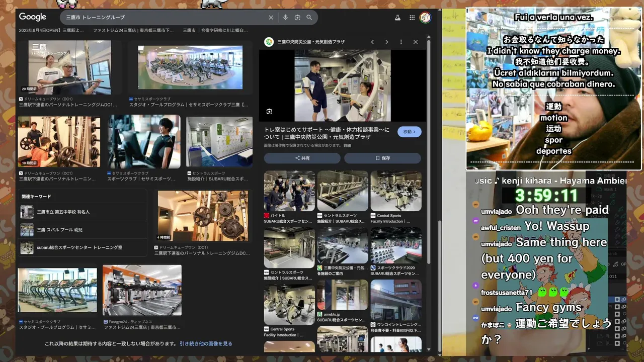
Task: Open the 20時間前 personal training thumbnail
Action: 69,67
